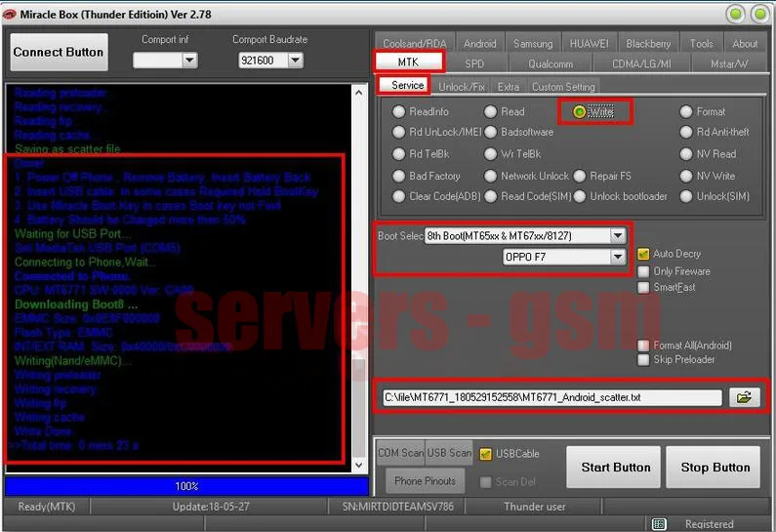Select the NV Read radio option
This screenshot has width=776, height=532.
[x=686, y=154]
